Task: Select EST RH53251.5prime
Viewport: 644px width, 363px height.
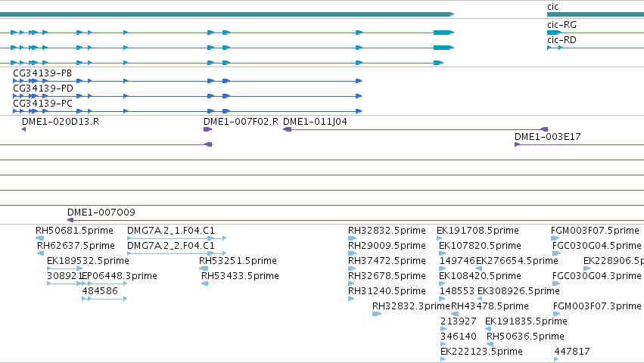Action: [x=238, y=261]
